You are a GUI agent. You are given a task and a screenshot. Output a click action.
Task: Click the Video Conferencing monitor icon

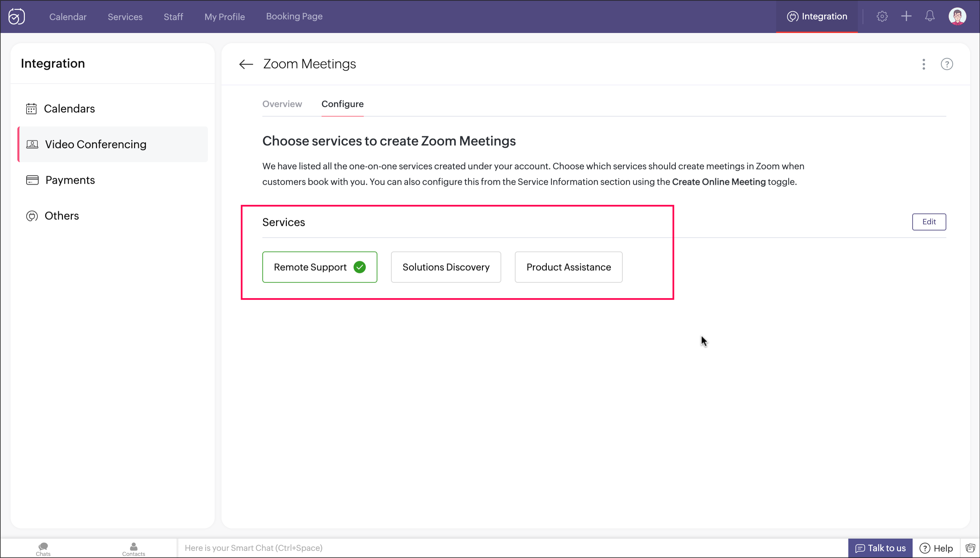pos(32,145)
